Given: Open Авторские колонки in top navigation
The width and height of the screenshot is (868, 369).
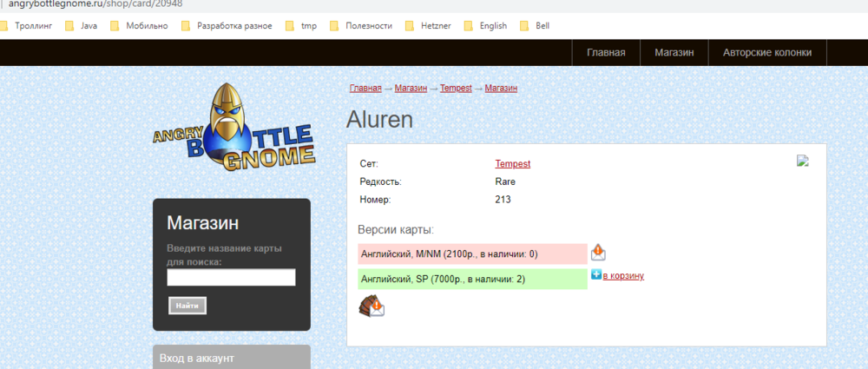Looking at the screenshot, I should tap(767, 52).
